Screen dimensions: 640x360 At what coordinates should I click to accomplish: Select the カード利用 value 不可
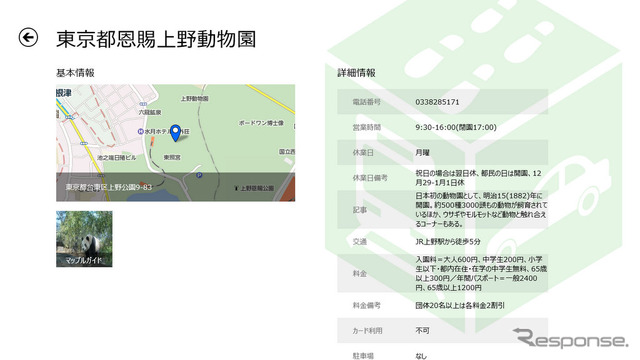pyautogui.click(x=422, y=331)
